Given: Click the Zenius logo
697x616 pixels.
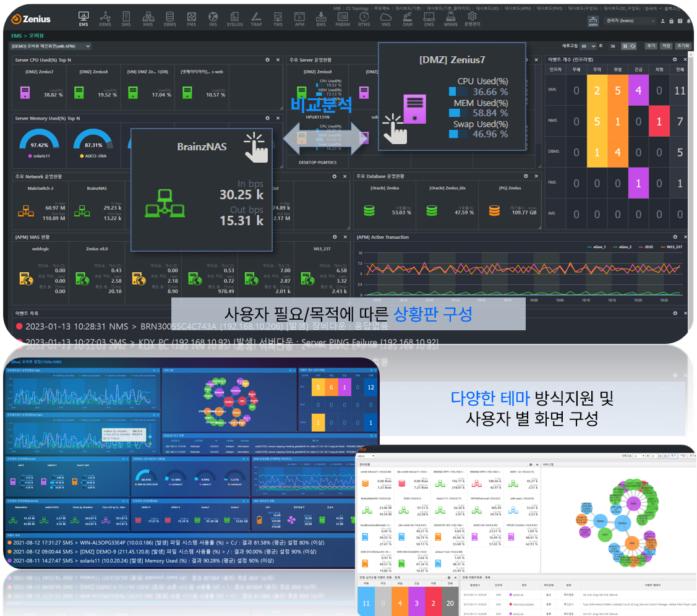Looking at the screenshot, I should 31,19.
